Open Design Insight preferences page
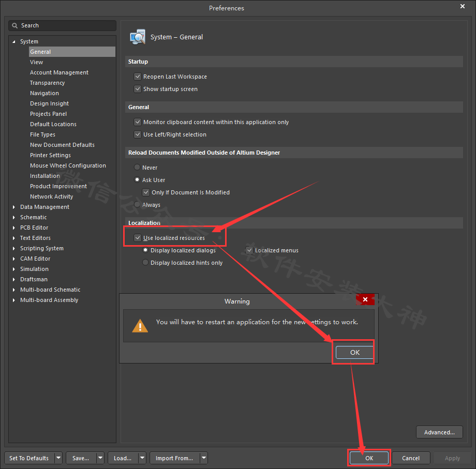Viewport: 476px width, 469px height. tap(49, 103)
